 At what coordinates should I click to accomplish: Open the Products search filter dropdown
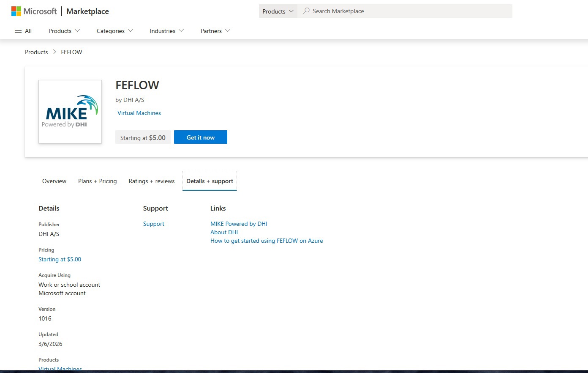278,11
